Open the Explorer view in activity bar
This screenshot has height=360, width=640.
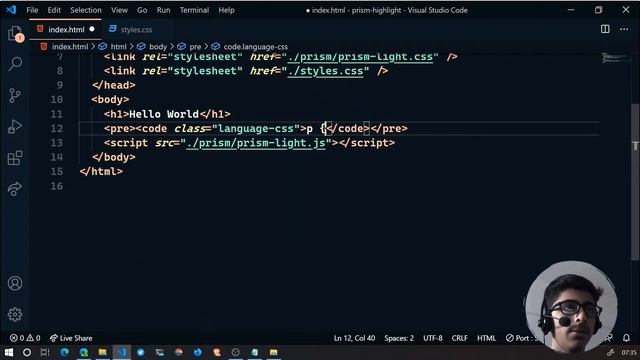pos(16,33)
